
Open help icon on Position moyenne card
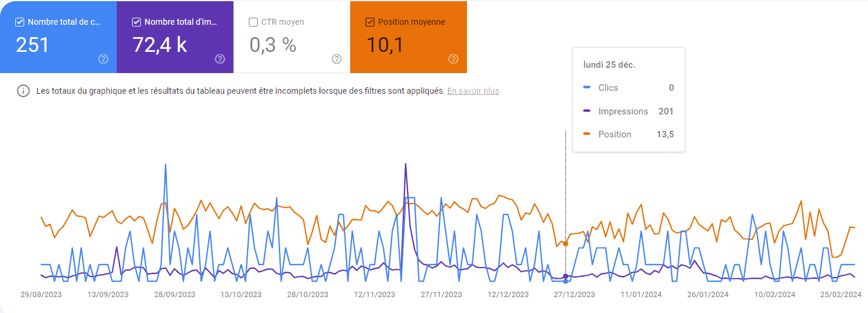[x=453, y=59]
